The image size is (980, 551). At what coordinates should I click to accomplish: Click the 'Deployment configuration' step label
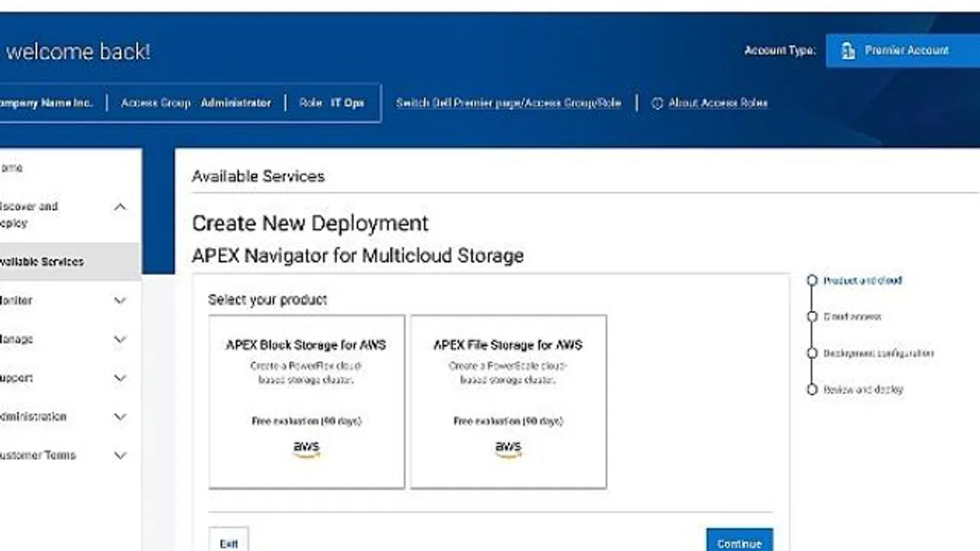pyautogui.click(x=878, y=353)
